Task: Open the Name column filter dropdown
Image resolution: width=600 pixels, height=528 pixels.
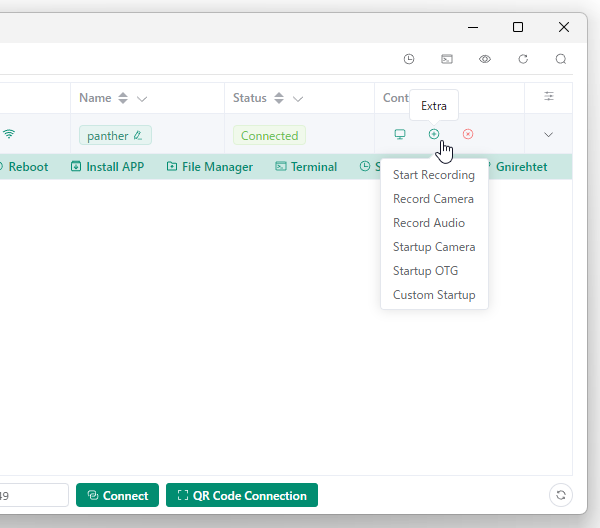Action: coord(142,99)
